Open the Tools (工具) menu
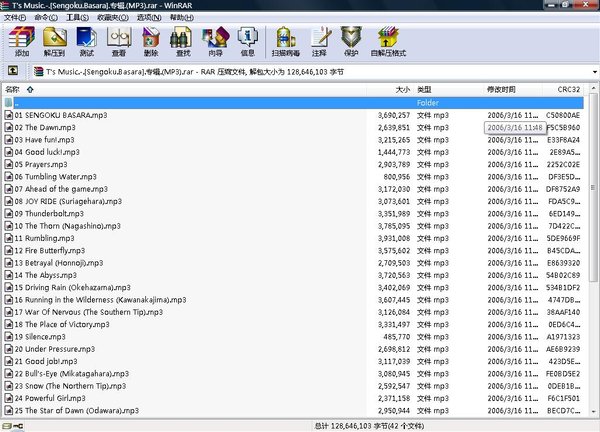This screenshot has width=600, height=432. tap(78, 18)
